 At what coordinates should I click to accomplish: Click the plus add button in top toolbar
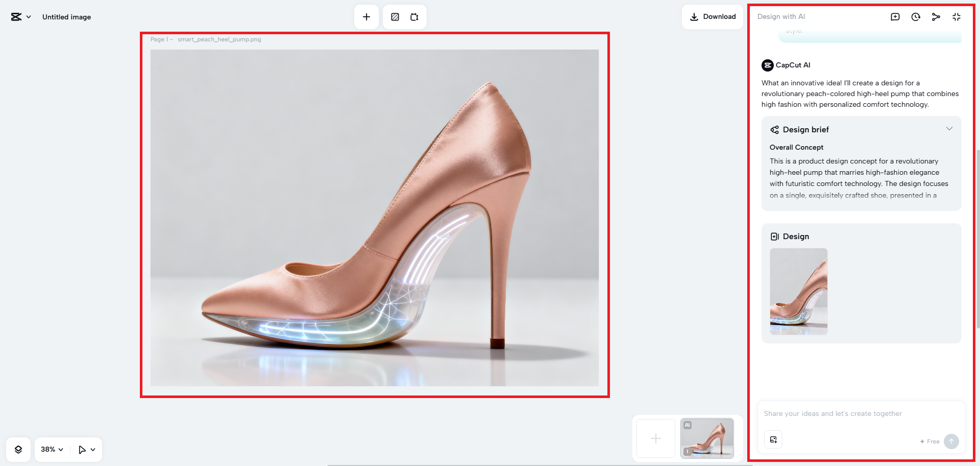366,17
